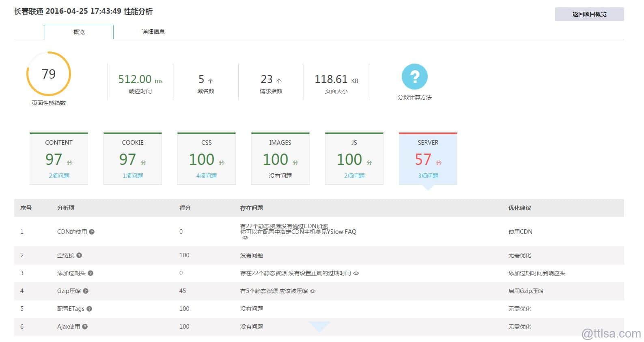
Task: Expand the COOKIE 97 score card
Action: (133, 159)
